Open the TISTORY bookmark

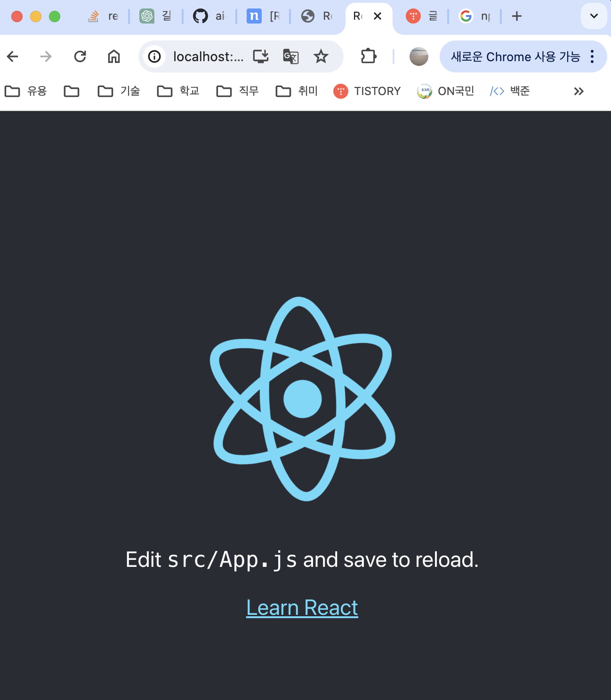point(367,91)
